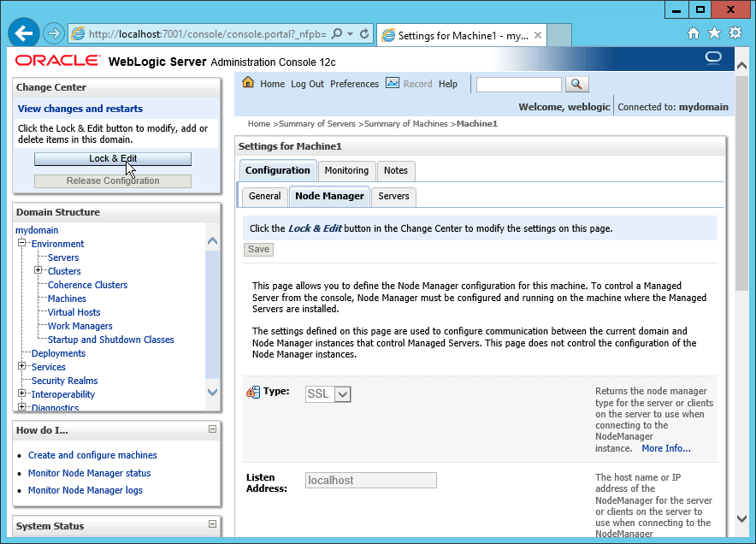The width and height of the screenshot is (756, 544).
Task: Open browser tools gear icon
Action: point(735,33)
